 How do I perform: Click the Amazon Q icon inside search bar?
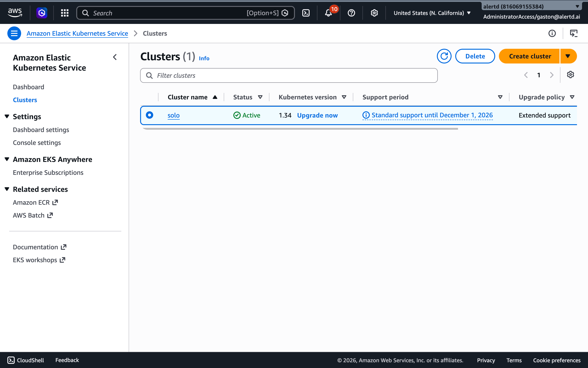(285, 13)
